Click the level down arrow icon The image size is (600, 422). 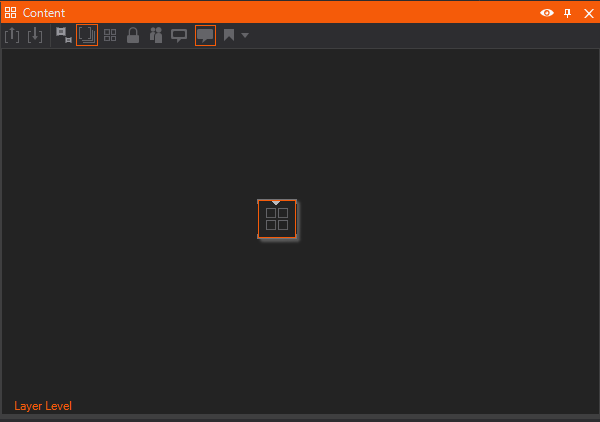point(35,35)
